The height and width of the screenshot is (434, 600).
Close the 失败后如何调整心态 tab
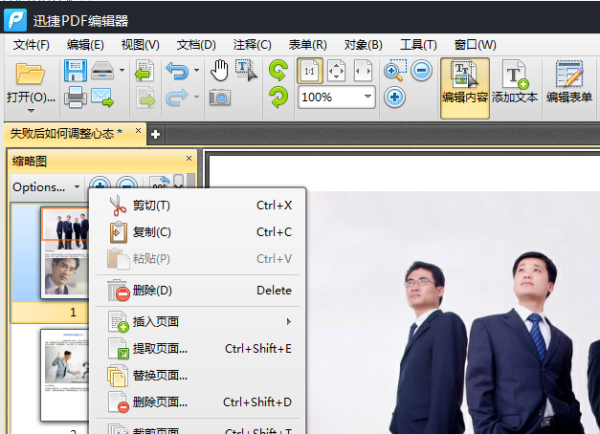coord(138,131)
